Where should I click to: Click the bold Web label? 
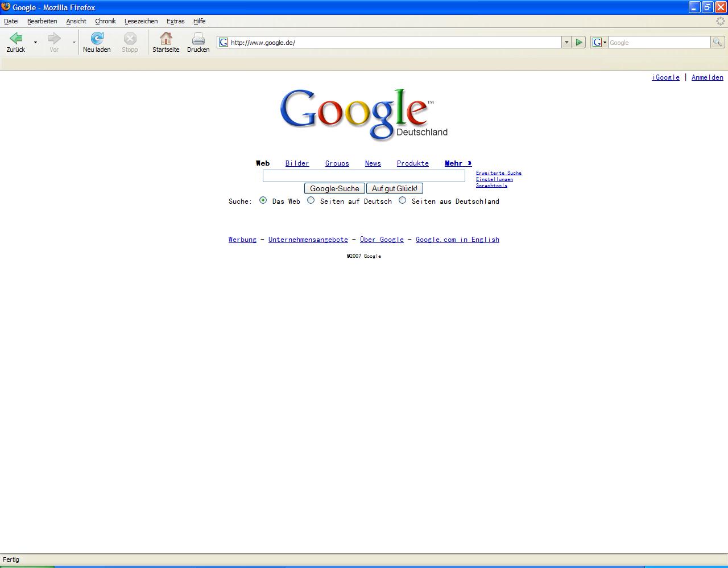(263, 163)
